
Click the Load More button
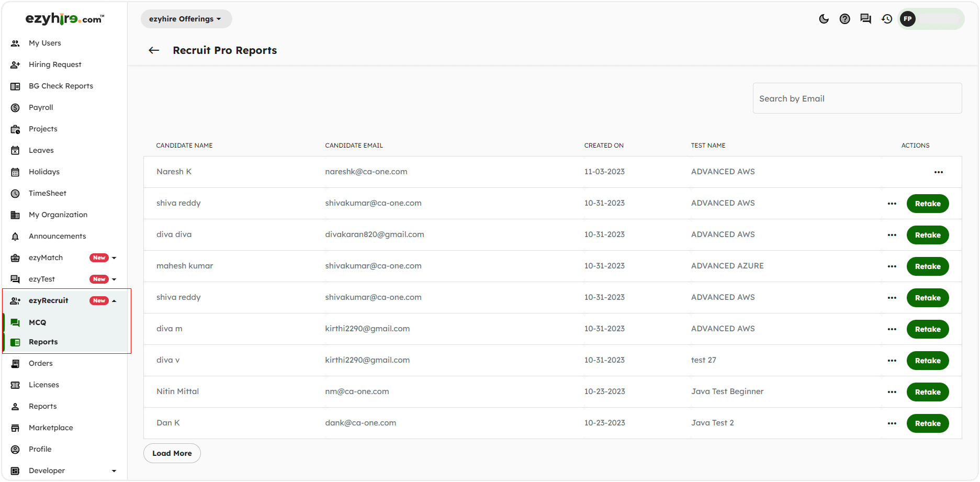point(172,453)
